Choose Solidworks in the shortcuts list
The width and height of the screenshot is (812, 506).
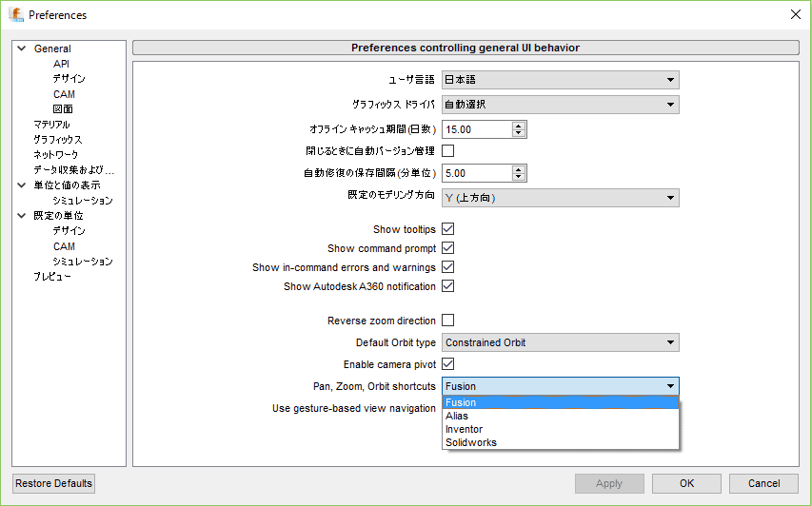(561, 443)
